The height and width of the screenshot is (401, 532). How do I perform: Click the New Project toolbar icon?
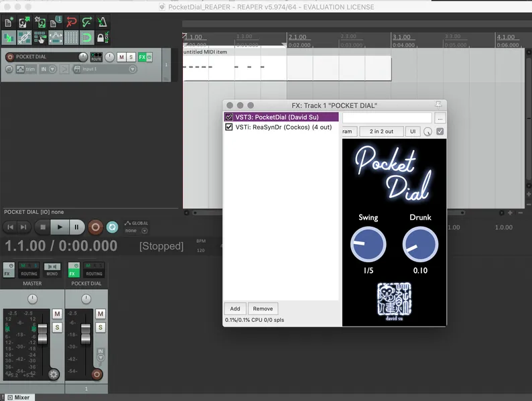click(x=9, y=22)
